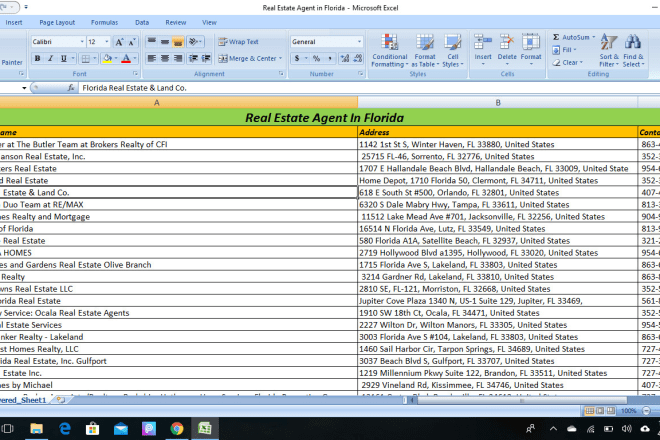Image resolution: width=660 pixels, height=440 pixels.
Task: Apply Comma Style format
Action: click(330, 59)
